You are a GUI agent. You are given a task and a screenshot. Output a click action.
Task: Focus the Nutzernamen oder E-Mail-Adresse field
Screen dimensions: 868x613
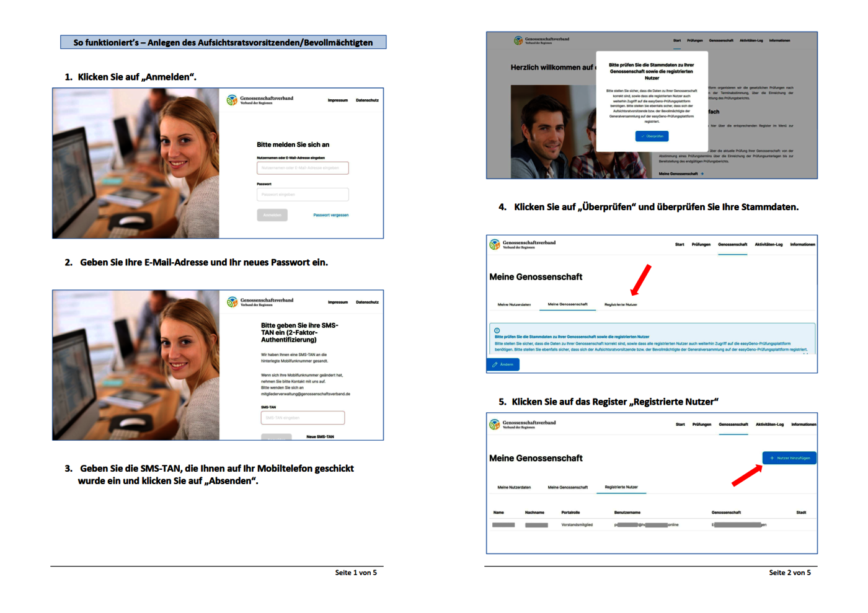(303, 168)
